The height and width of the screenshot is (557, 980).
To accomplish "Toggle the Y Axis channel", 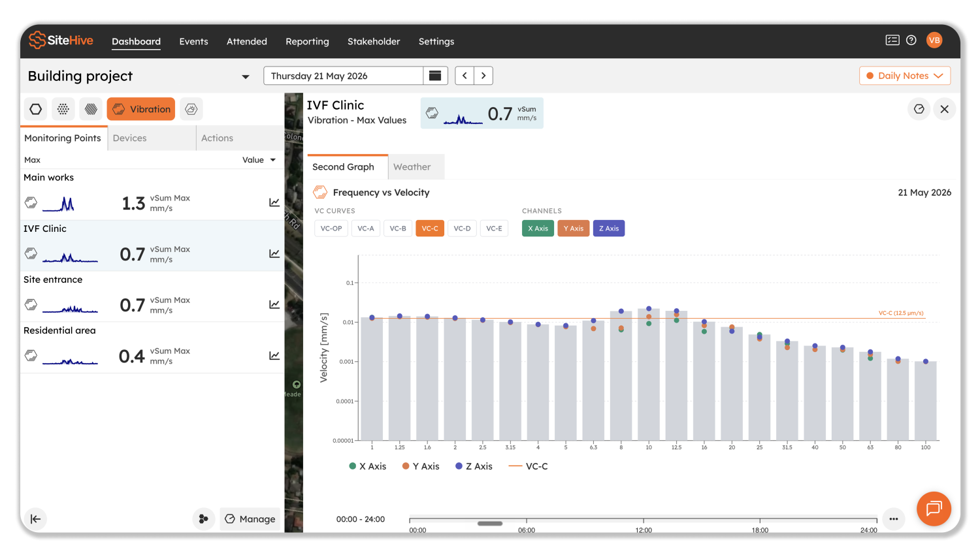I will 574,229.
